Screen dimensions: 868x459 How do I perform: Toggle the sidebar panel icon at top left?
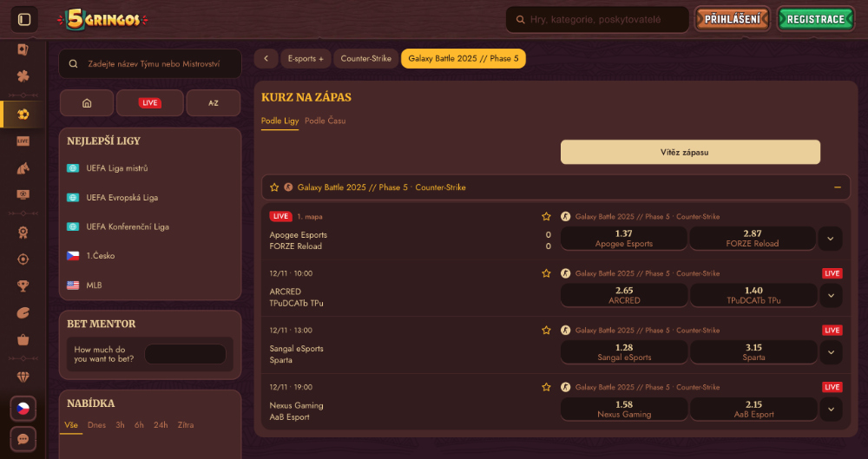click(x=24, y=19)
